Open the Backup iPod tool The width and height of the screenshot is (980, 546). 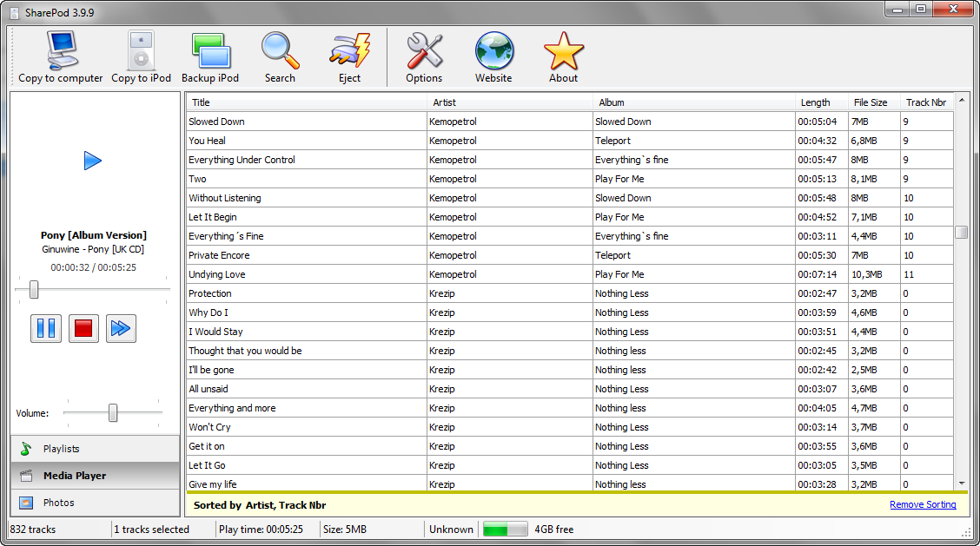[210, 50]
